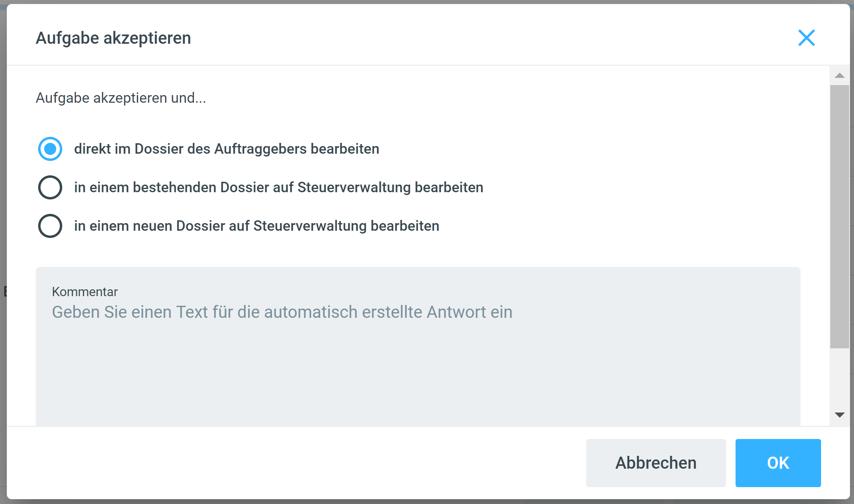Click label 'in einem neuen Dossier auf Steuerverwaltung bearbeiten'
854x504 pixels.
257,226
